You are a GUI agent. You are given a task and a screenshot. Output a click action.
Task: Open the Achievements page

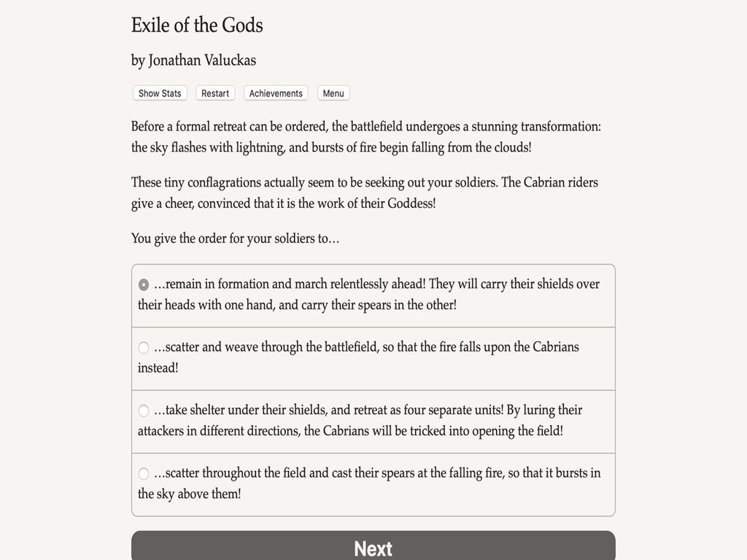(276, 93)
